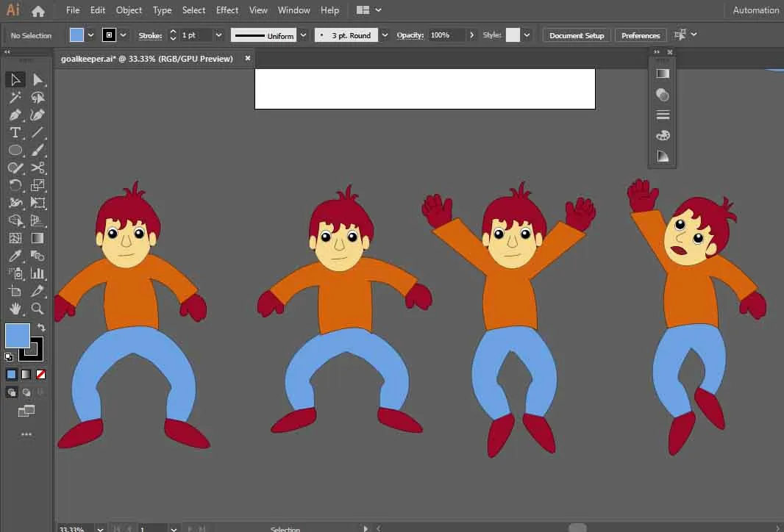Reset to default fill and stroke
The width and height of the screenshot is (784, 532).
[9, 356]
